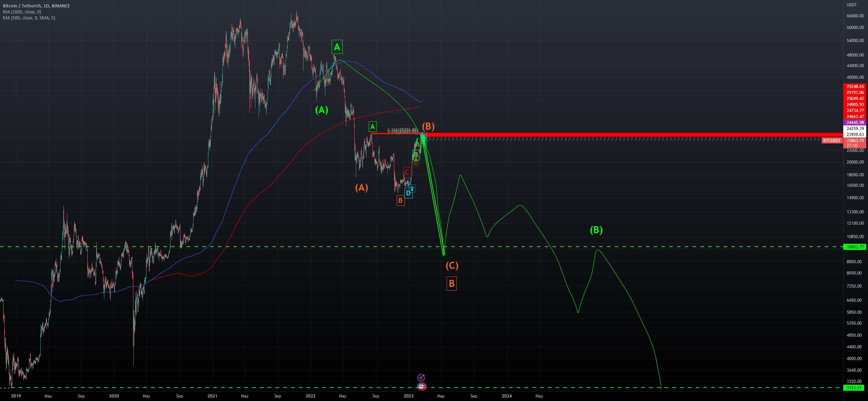868x401 pixels.
Task: Click the 16500.00 price axis label
Action: tap(855, 185)
